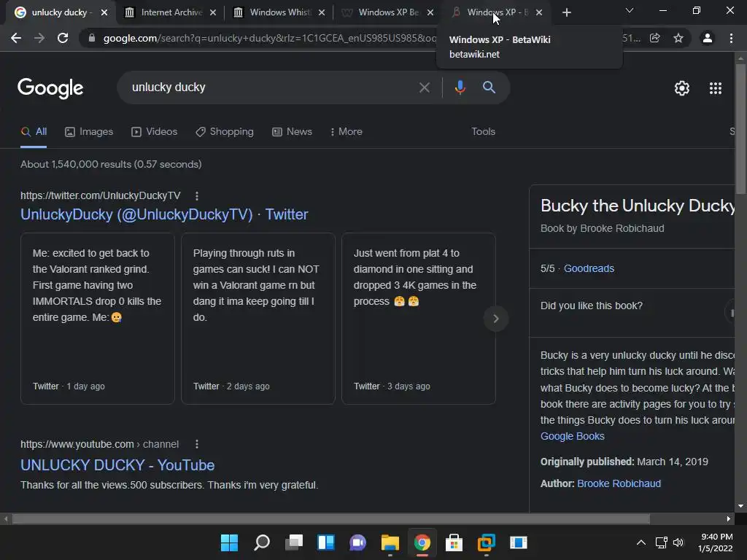Screen dimensions: 747x560
Task: Open the tab search dropdown arrow
Action: [x=630, y=10]
